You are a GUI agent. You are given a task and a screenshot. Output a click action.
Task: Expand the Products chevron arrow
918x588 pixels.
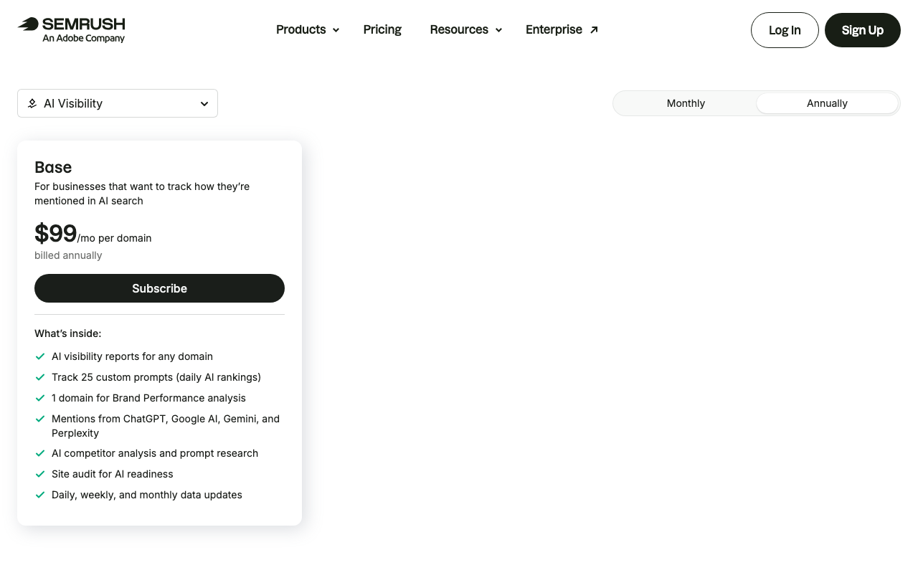[x=336, y=30]
